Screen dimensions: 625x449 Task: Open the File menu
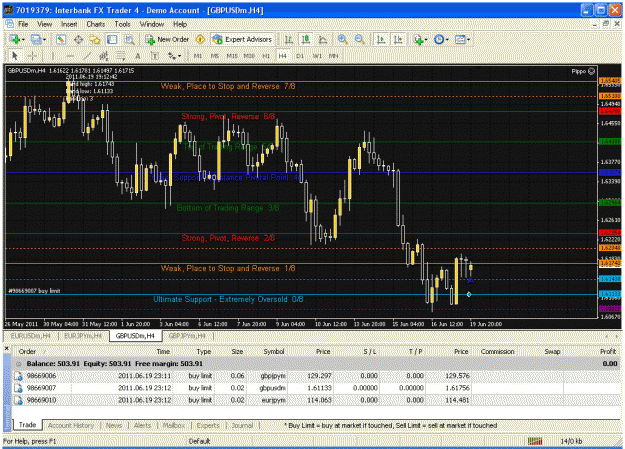coord(23,24)
